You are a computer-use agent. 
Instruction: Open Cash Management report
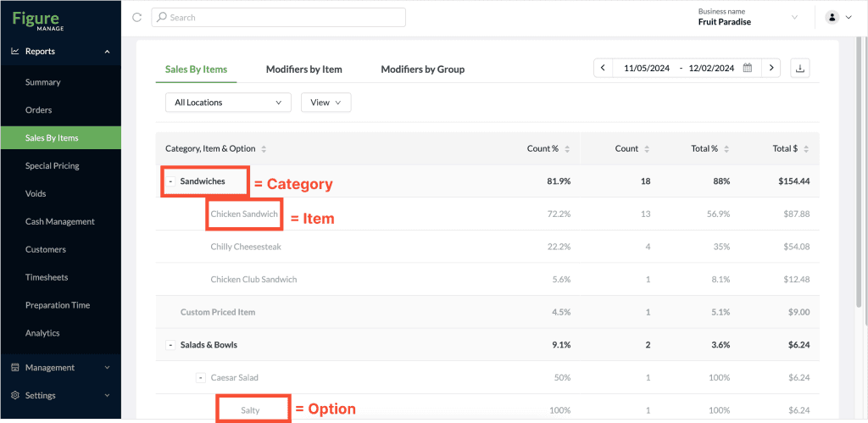[60, 221]
